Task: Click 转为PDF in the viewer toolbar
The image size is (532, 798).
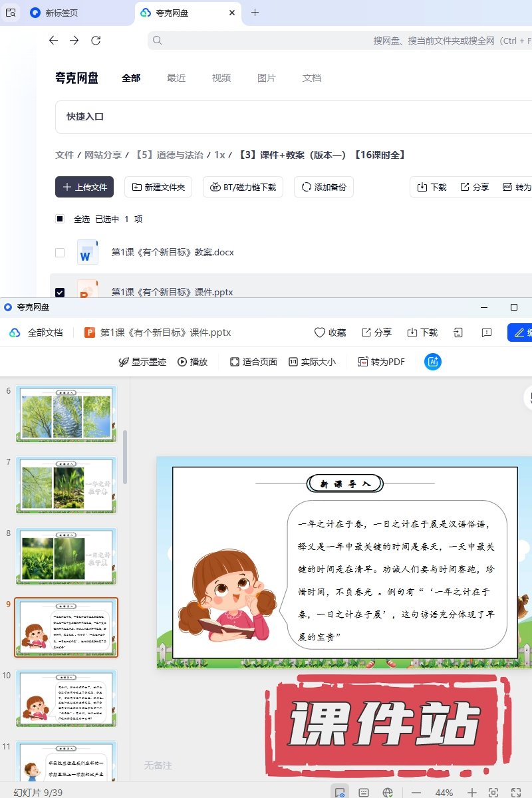Action: tap(381, 362)
